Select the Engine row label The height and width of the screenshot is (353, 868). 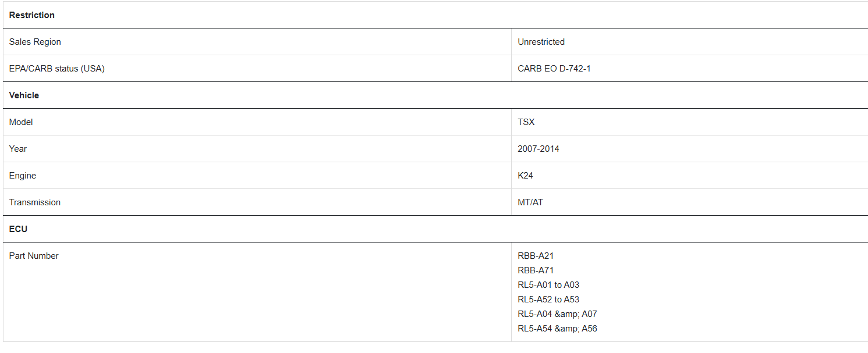click(x=23, y=176)
